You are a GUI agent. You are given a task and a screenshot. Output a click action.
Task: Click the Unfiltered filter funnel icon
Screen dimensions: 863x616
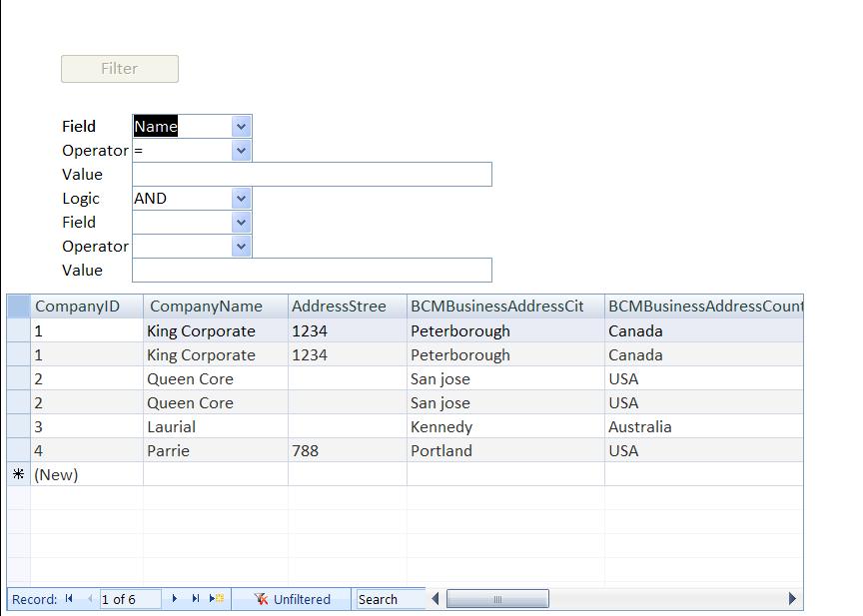[262, 599]
